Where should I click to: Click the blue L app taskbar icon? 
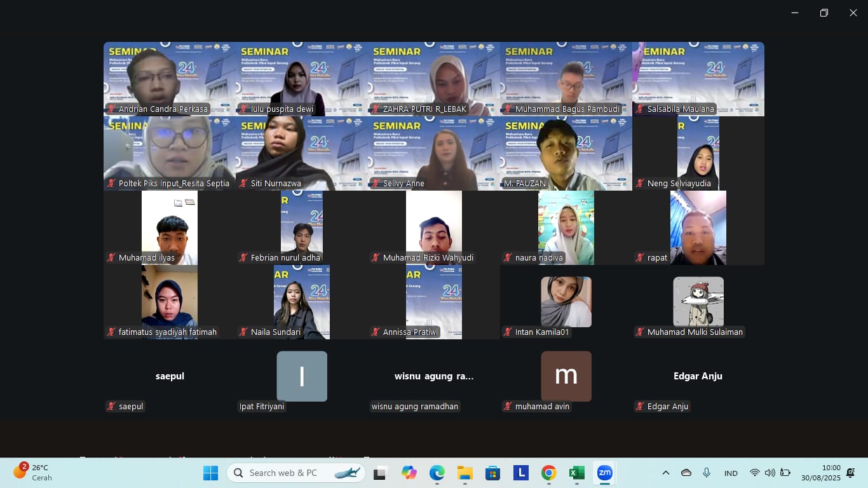[x=521, y=473]
